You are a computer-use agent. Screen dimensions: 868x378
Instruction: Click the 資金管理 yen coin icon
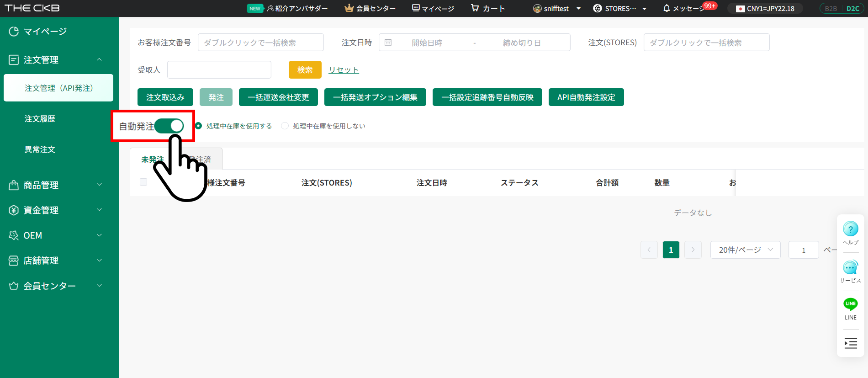[14, 210]
